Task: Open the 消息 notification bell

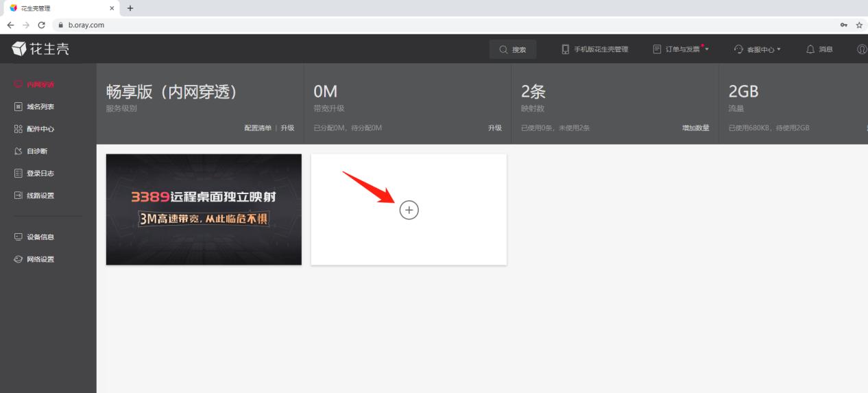Action: (819, 49)
